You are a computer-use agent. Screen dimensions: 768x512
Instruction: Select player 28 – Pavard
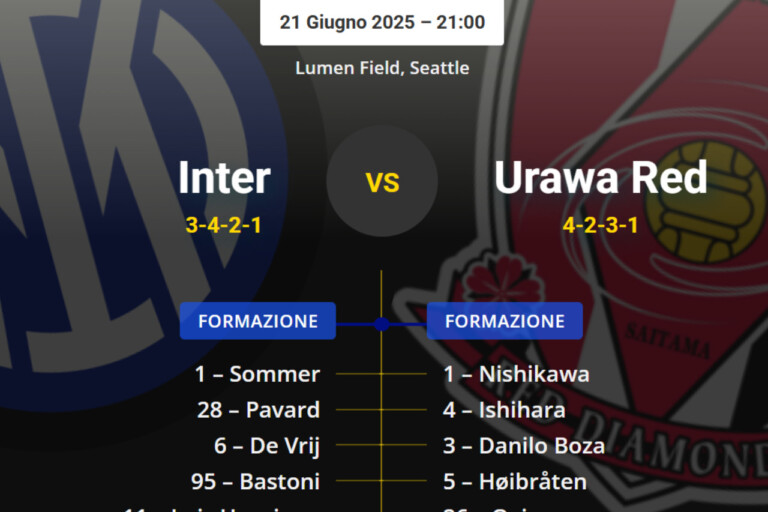tap(257, 410)
